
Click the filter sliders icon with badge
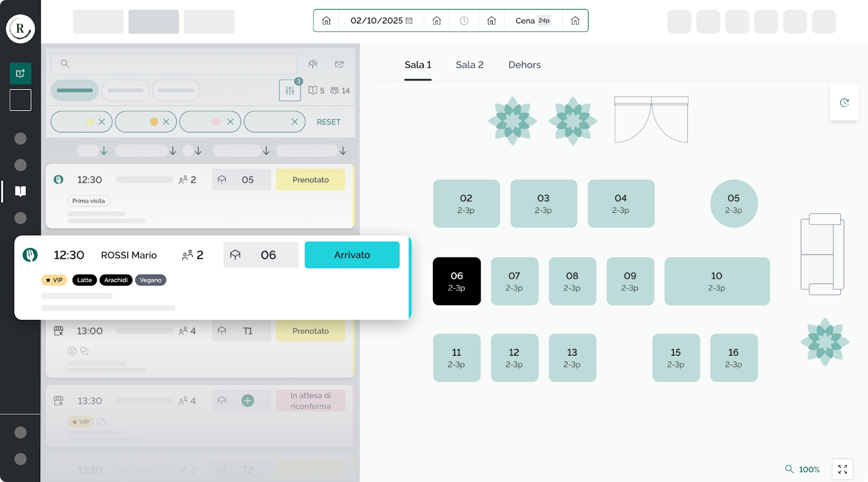coord(290,91)
